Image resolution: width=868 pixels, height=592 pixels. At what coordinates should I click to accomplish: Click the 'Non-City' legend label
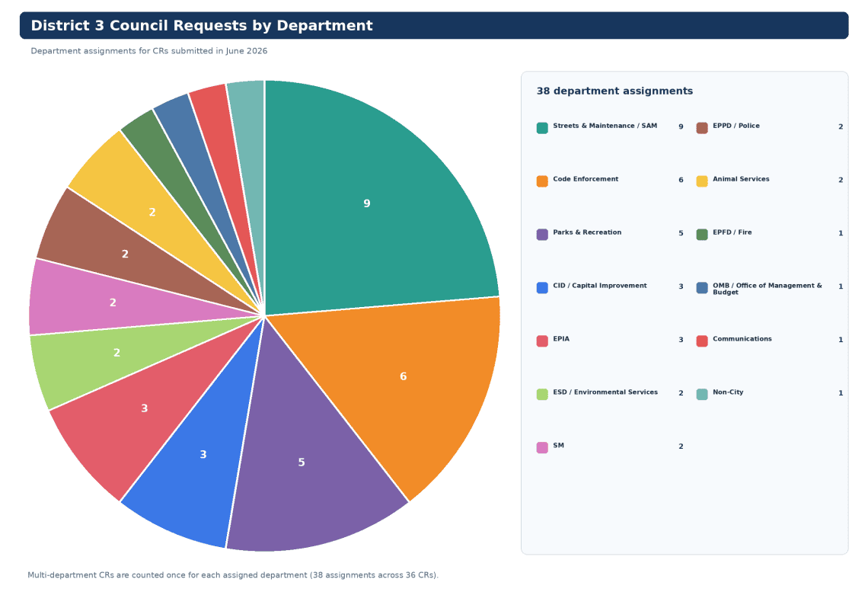tap(728, 392)
